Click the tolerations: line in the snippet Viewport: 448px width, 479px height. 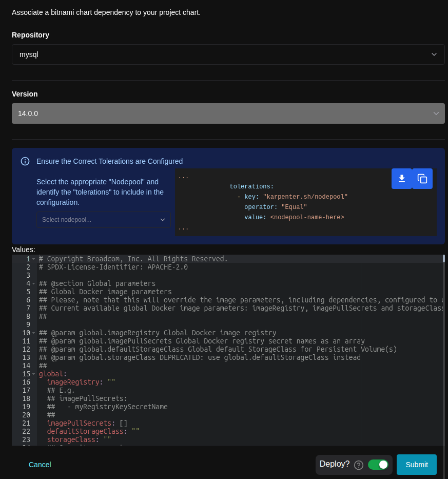point(251,186)
